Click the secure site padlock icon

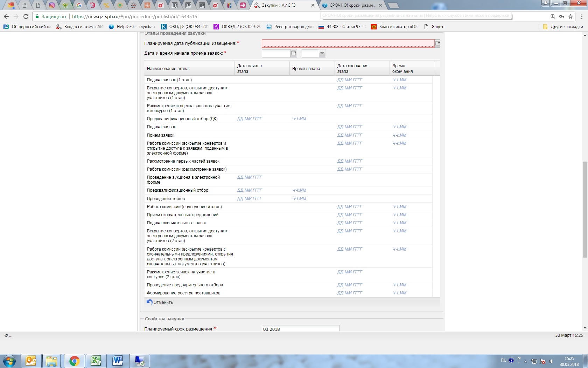[x=37, y=16]
